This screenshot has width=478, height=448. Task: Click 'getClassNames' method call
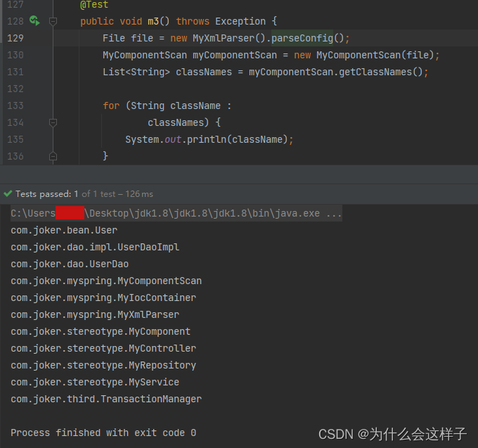pos(375,72)
